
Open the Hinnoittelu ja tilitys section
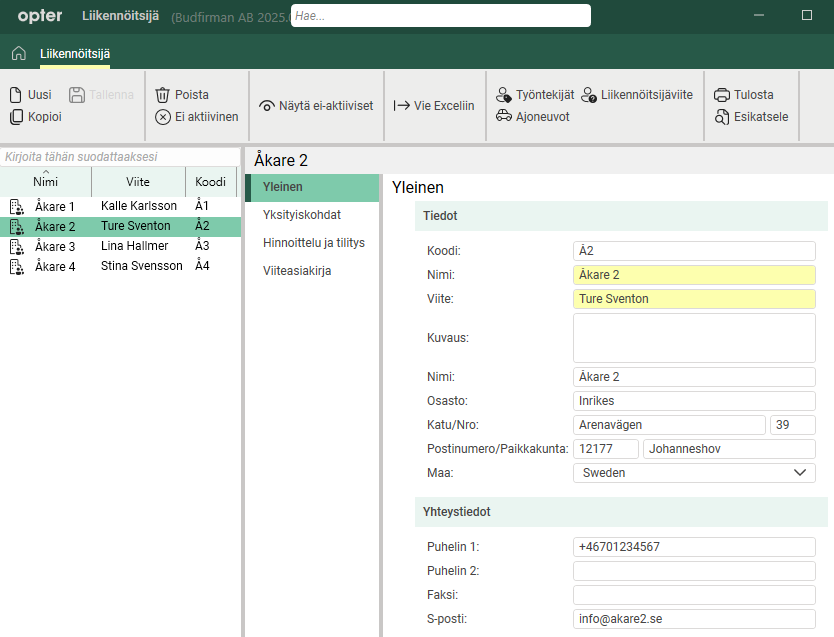tap(313, 243)
